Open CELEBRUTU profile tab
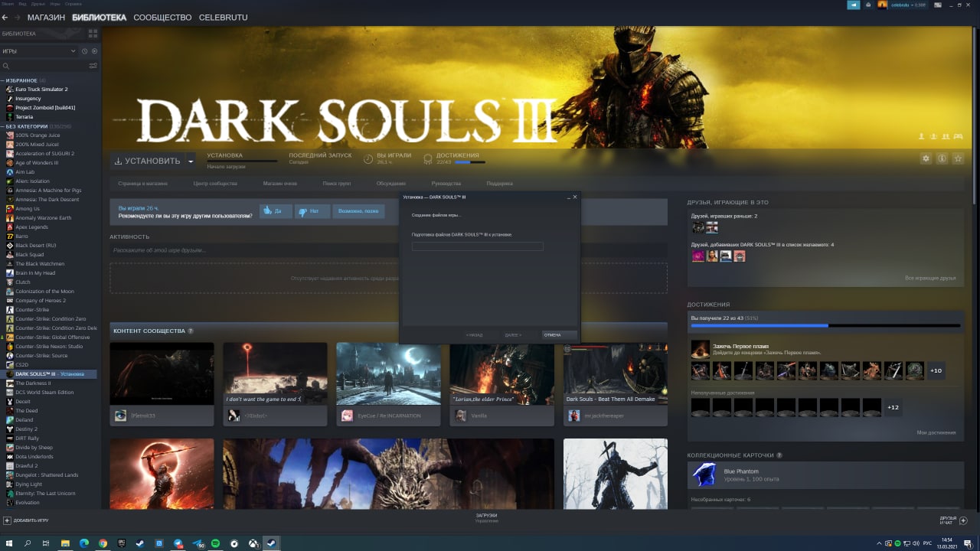Screen dimensions: 980x551 pos(223,17)
